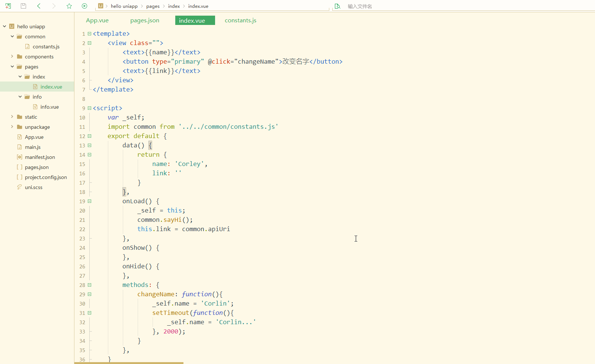This screenshot has width=595, height=364.
Task: Click the 'Corley' string on line 15
Action: (x=189, y=164)
